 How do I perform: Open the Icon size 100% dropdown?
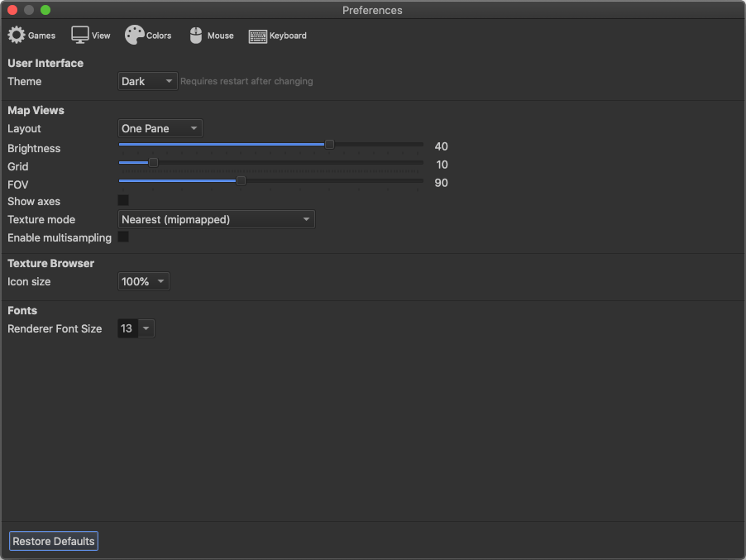(x=144, y=281)
